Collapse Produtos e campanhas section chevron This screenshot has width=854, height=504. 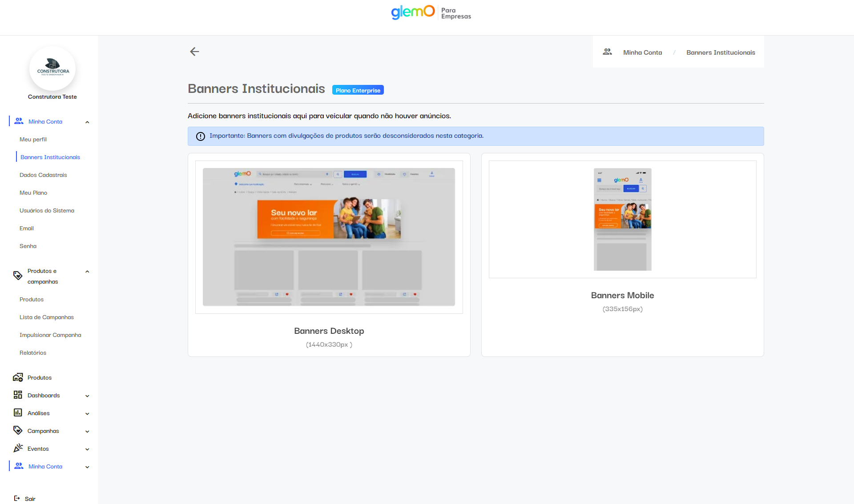(x=87, y=272)
